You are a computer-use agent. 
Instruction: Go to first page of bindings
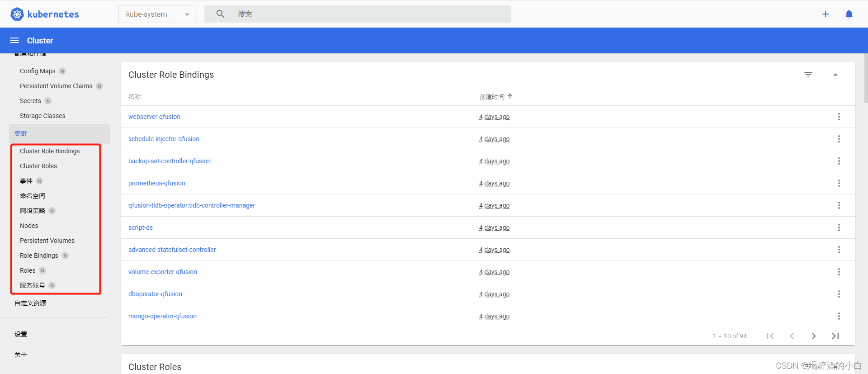pyautogui.click(x=770, y=336)
